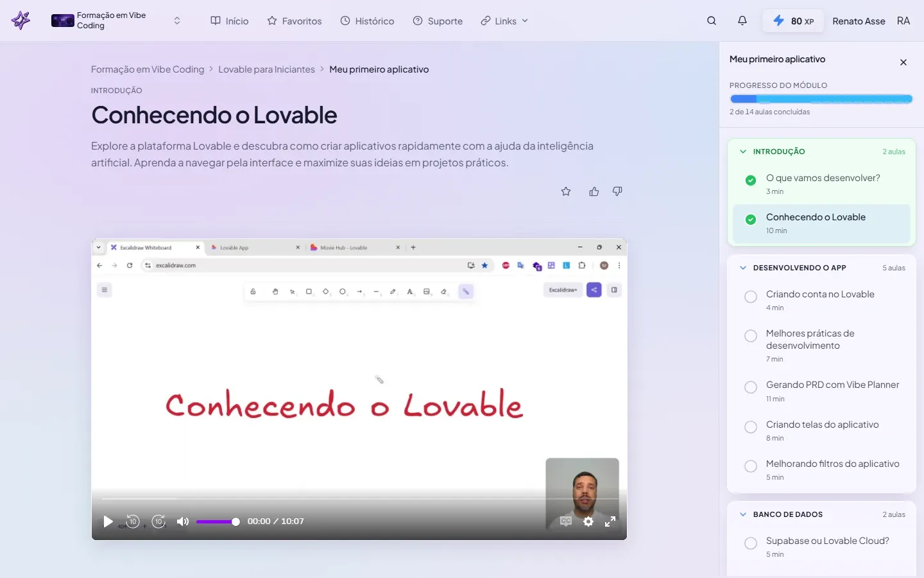The height and width of the screenshot is (578, 924).
Task: Click the Renato Asse user name
Action: [859, 21]
